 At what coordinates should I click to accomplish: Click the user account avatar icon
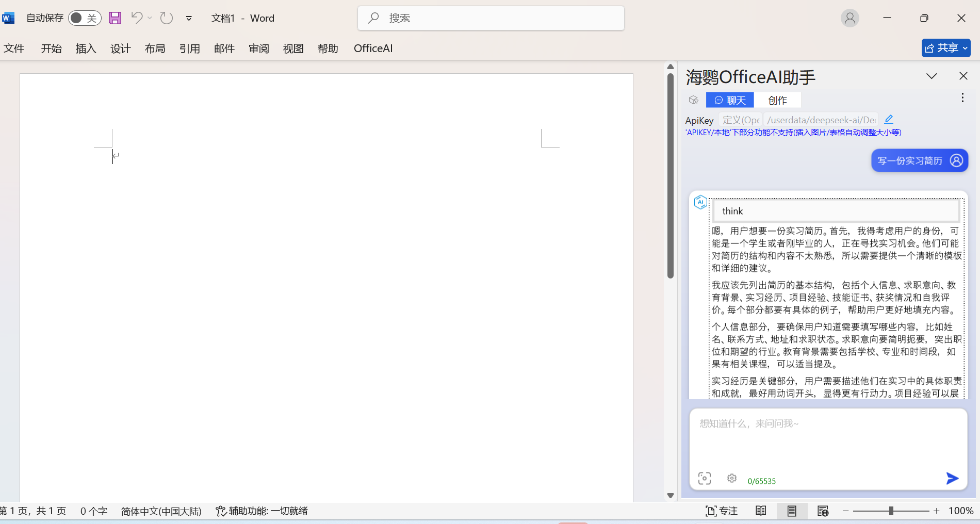(850, 19)
